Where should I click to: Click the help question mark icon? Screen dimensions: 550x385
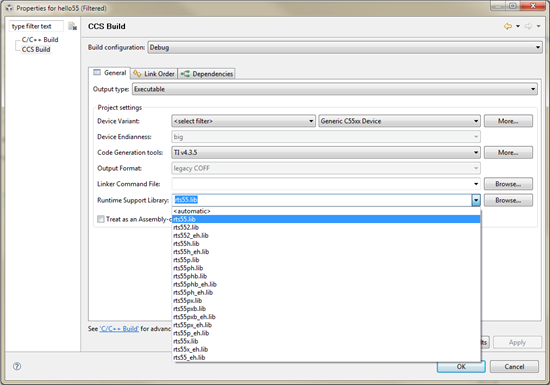17,366
